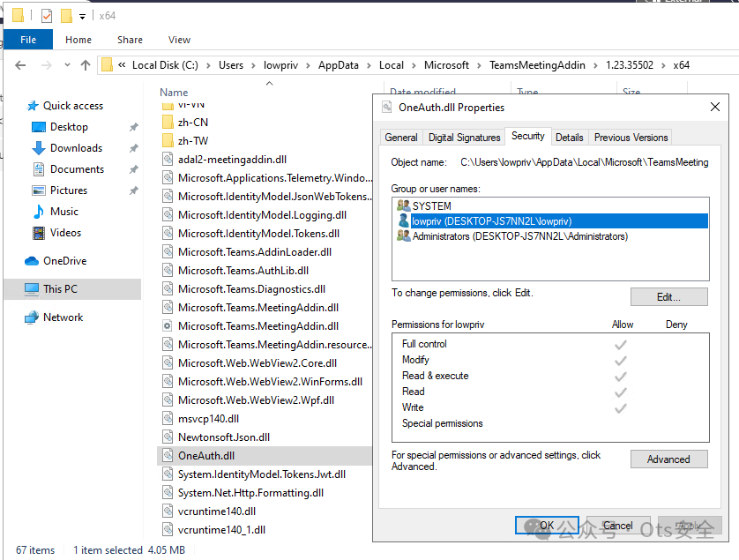Click the Downloads arrow icon in sidebar
This screenshot has width=739, height=560.
pos(39,148)
